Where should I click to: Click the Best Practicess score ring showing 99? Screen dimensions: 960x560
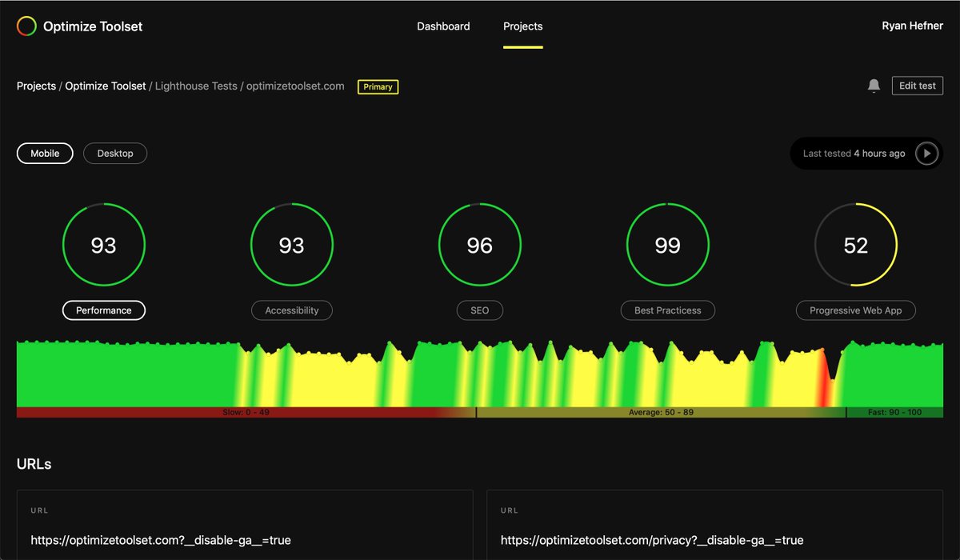(668, 245)
